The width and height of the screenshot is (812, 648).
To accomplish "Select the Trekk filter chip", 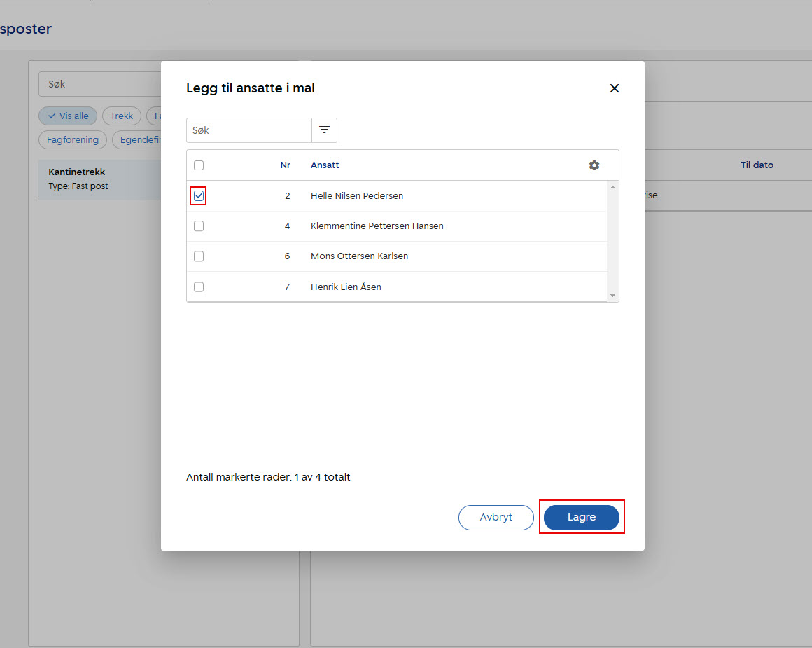I will (122, 116).
